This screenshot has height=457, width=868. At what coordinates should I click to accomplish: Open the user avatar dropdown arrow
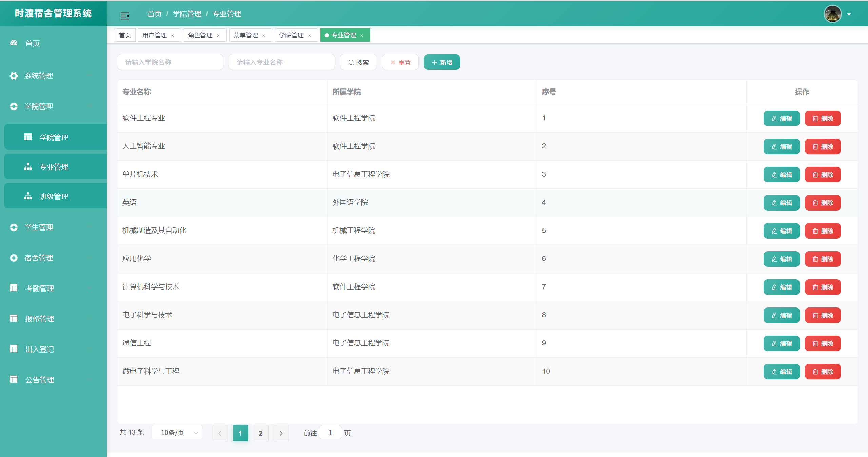coord(849,14)
